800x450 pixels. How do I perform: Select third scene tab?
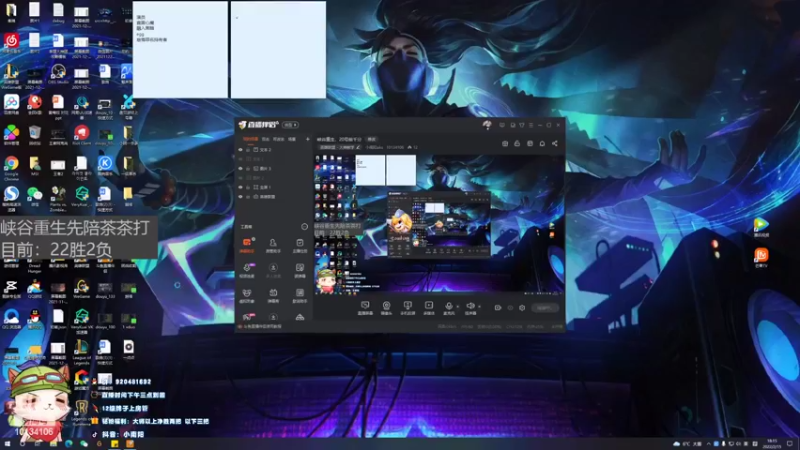click(279, 139)
